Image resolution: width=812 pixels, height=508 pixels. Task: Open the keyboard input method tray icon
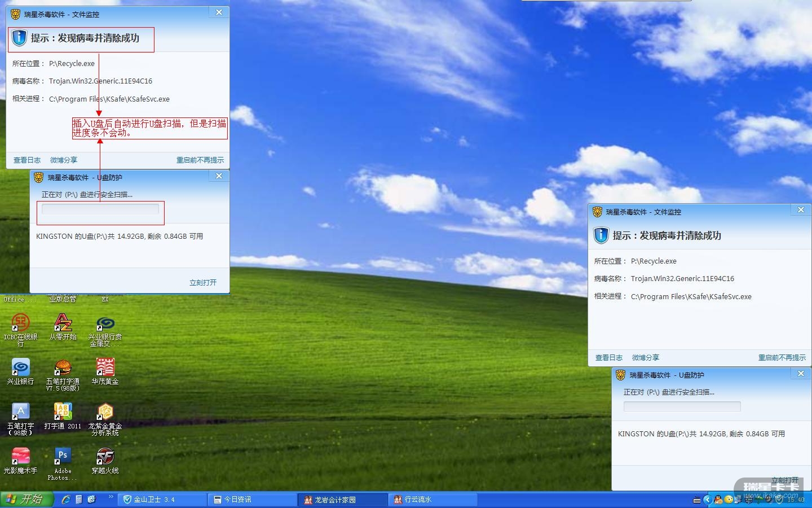[x=697, y=500]
